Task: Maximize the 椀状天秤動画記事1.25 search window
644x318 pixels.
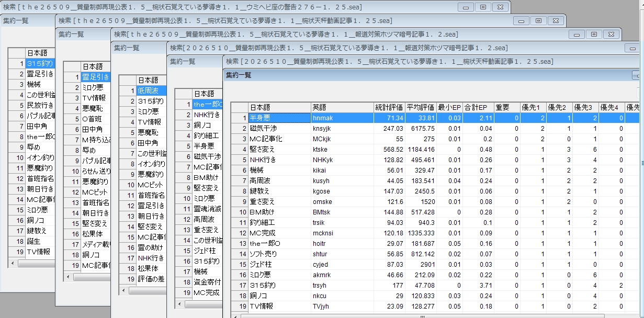Action: pos(538,21)
